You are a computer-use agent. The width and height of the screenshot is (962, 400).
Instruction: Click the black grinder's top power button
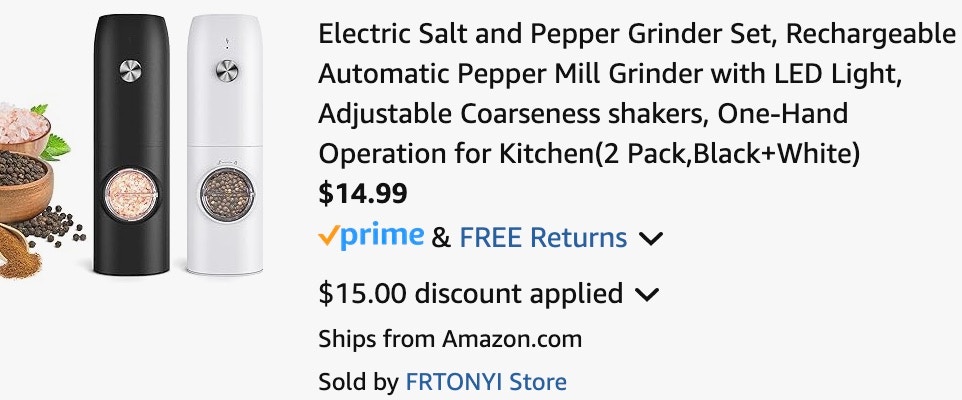[x=130, y=70]
